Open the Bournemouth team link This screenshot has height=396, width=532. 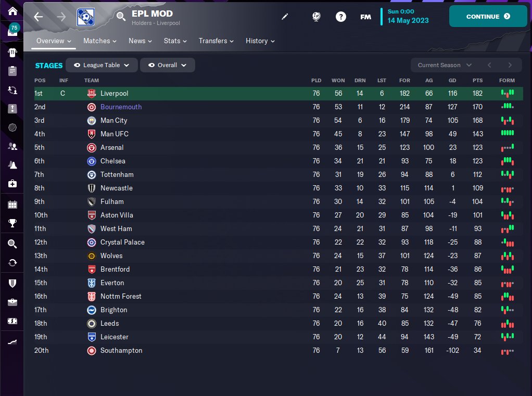coord(121,107)
